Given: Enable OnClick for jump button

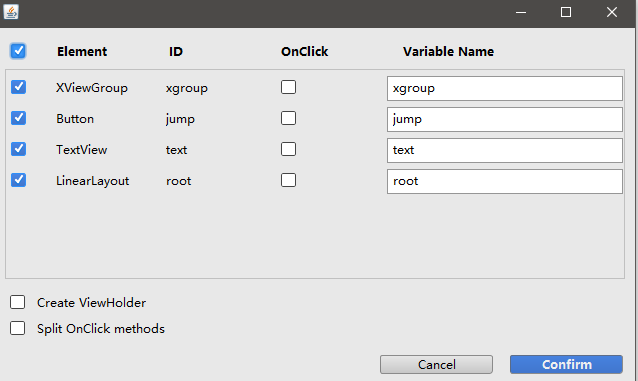Looking at the screenshot, I should tap(288, 118).
